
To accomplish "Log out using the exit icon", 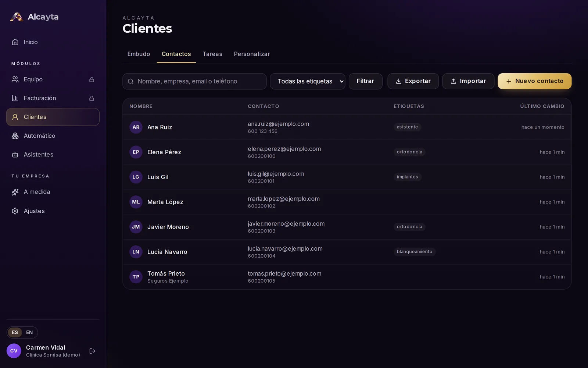I will 93,351.
